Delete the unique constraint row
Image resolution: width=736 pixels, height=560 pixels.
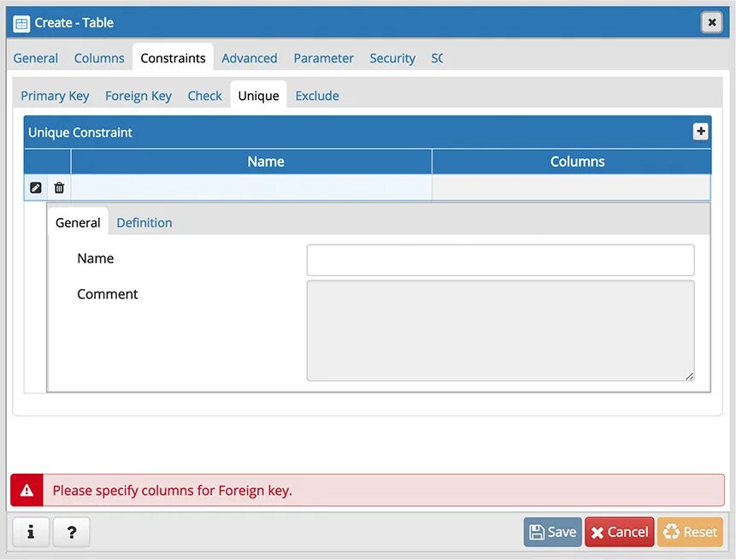[x=59, y=188]
